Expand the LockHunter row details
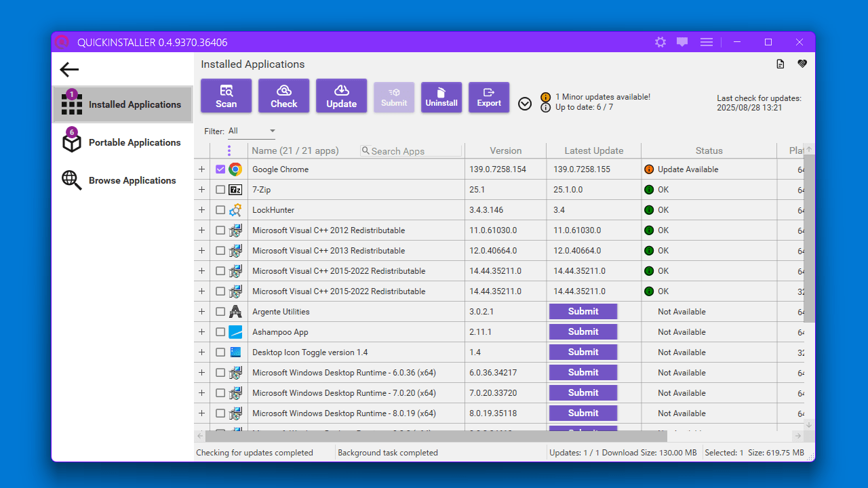The image size is (868, 488). click(201, 210)
